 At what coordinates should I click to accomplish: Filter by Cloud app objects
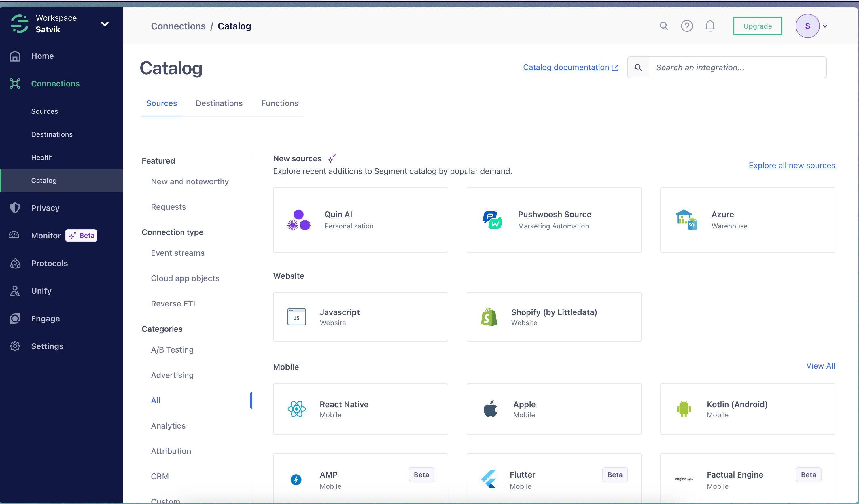coord(185,278)
